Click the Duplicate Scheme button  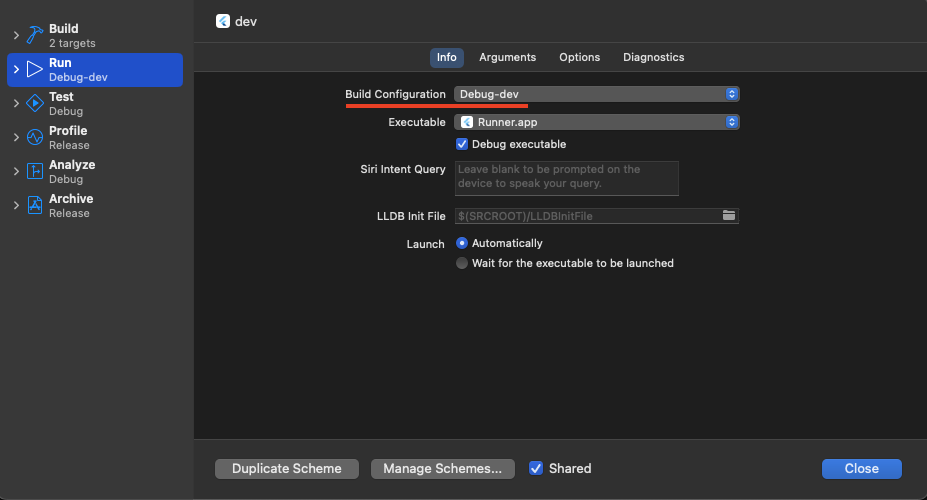coord(287,469)
